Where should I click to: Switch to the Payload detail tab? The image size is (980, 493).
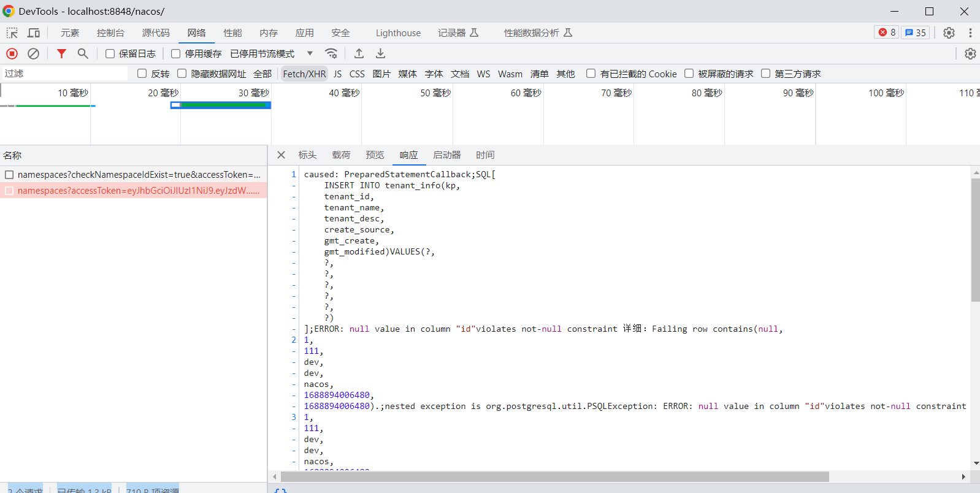pyautogui.click(x=341, y=155)
